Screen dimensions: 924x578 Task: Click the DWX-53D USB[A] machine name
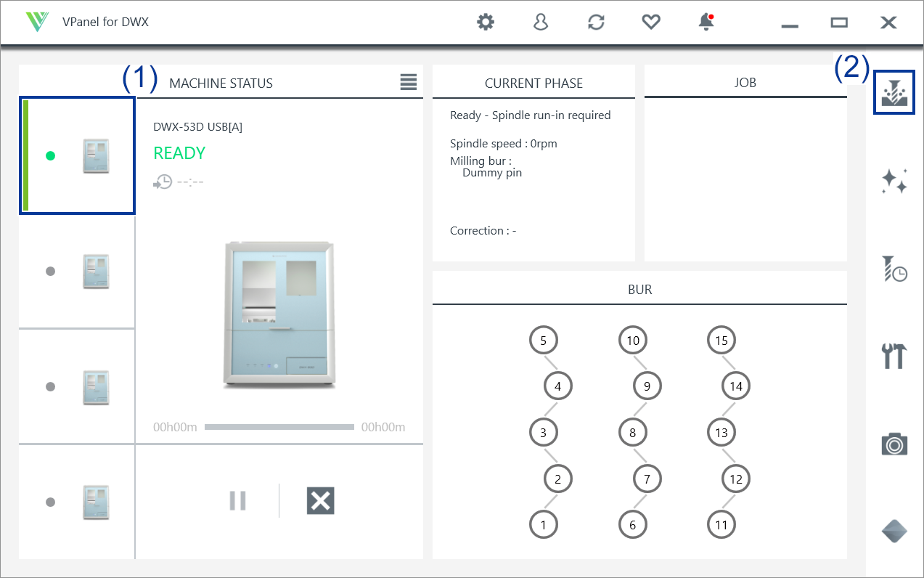tap(197, 126)
